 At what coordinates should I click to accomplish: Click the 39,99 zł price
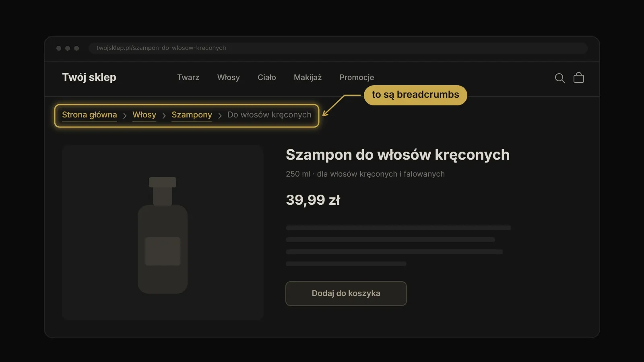pos(313,200)
